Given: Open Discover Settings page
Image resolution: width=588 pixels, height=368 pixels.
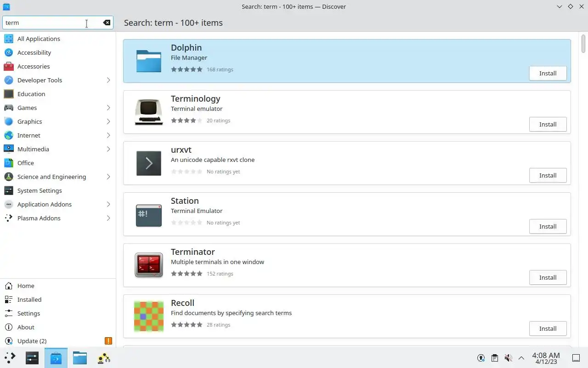Looking at the screenshot, I should pos(58,313).
